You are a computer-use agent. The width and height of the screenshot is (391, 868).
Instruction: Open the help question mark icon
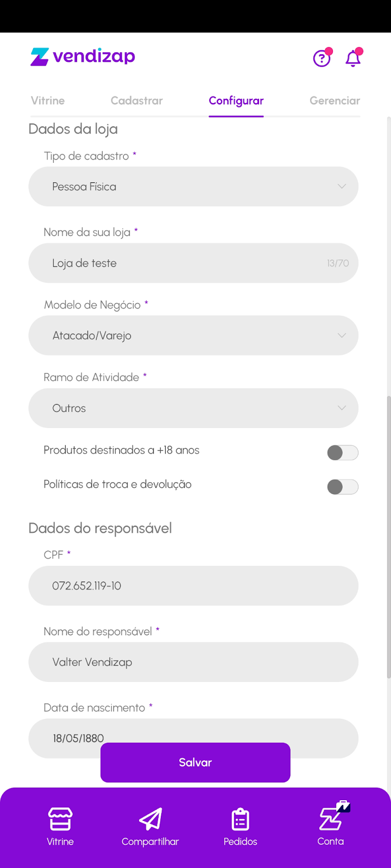coord(322,58)
